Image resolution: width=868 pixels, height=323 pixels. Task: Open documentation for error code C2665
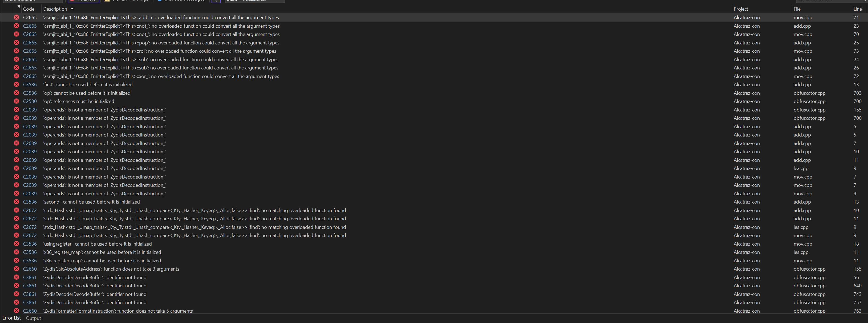[30, 17]
